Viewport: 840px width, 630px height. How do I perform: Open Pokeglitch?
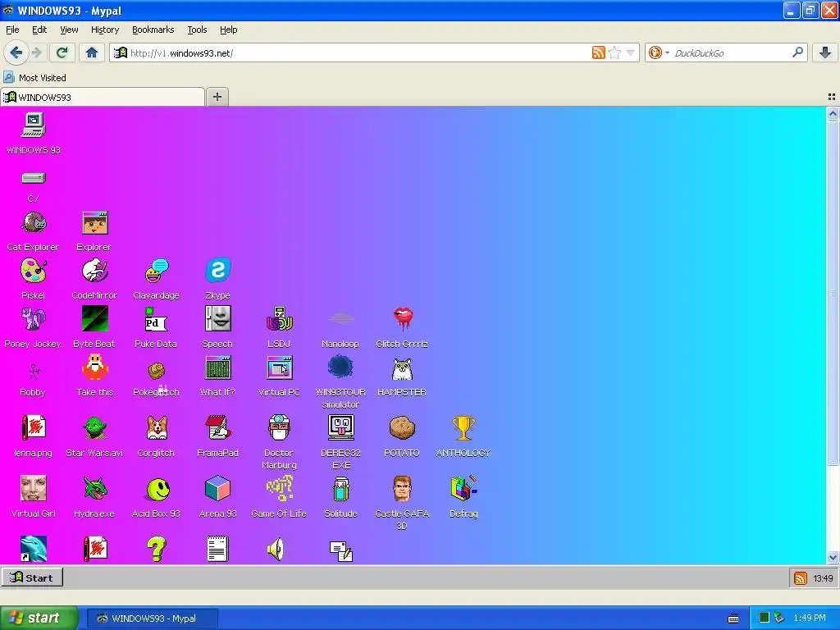[x=156, y=377]
